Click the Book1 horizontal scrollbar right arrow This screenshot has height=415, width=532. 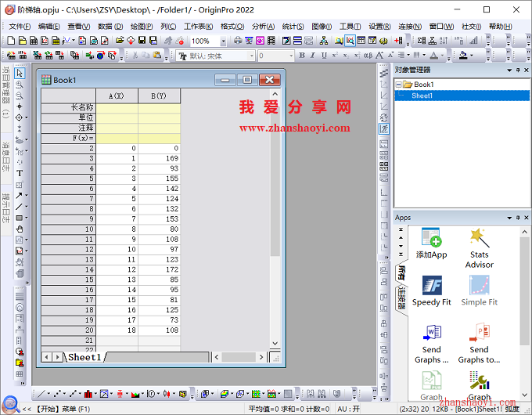[x=261, y=357]
